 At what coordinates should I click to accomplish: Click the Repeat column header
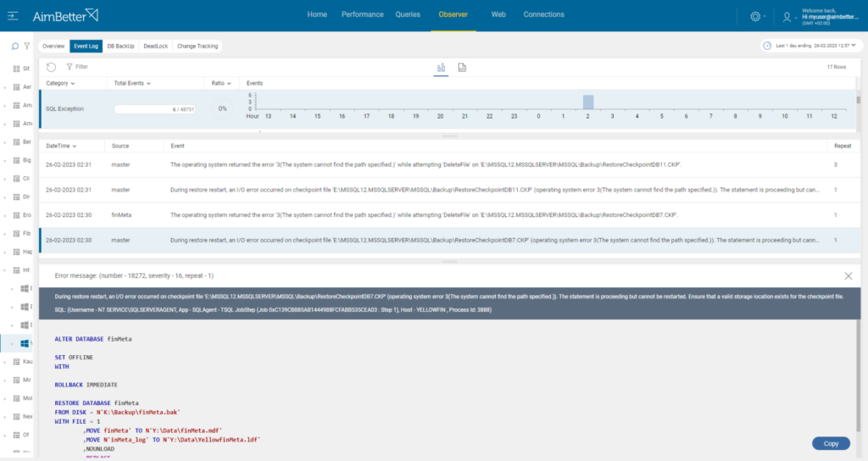(x=843, y=146)
